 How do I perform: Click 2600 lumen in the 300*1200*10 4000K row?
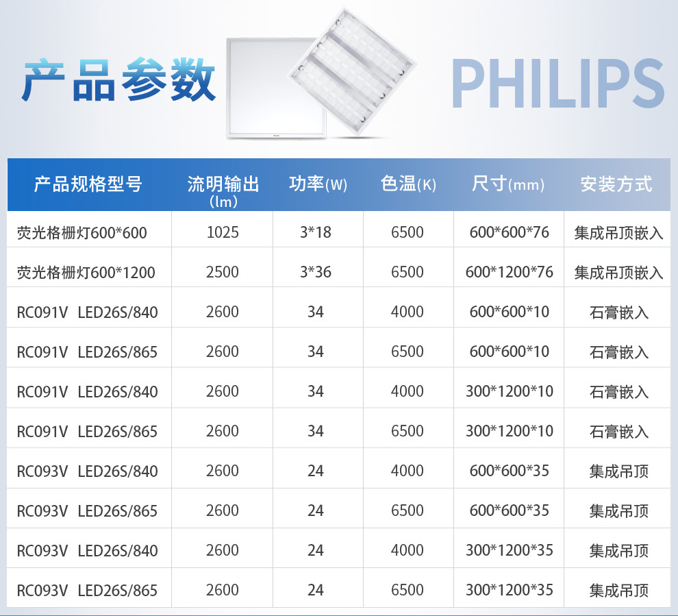(x=223, y=391)
